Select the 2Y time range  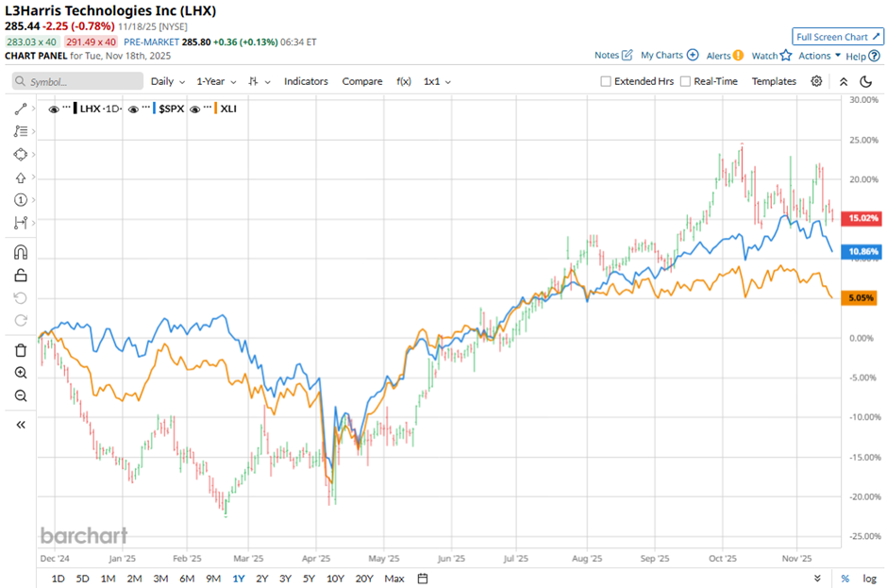click(x=262, y=579)
